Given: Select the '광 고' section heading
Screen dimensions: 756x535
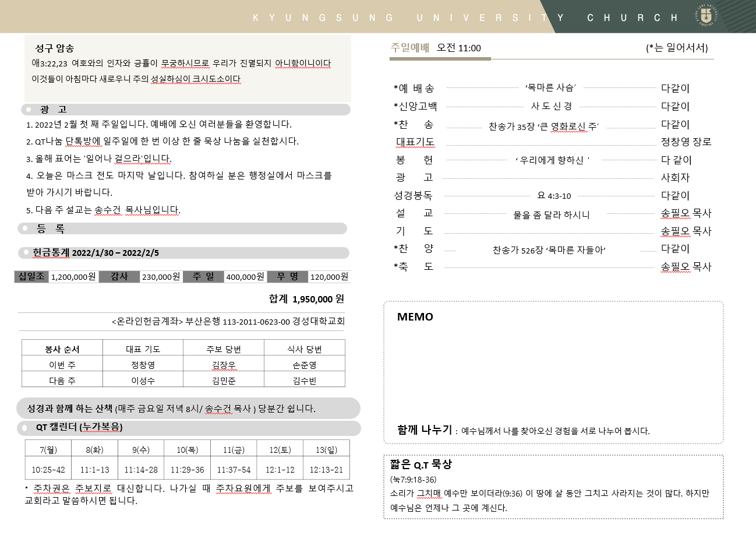Looking at the screenshot, I should [53, 110].
